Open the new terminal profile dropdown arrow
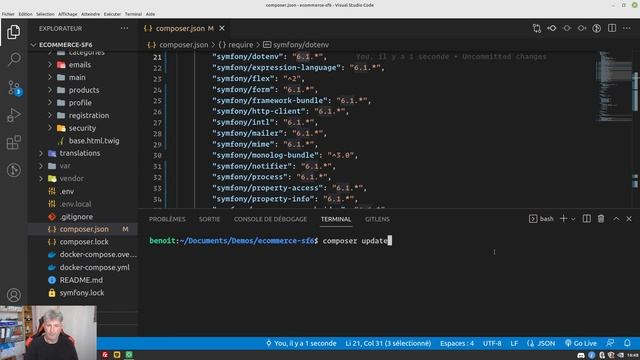640x360 pixels. [x=573, y=219]
